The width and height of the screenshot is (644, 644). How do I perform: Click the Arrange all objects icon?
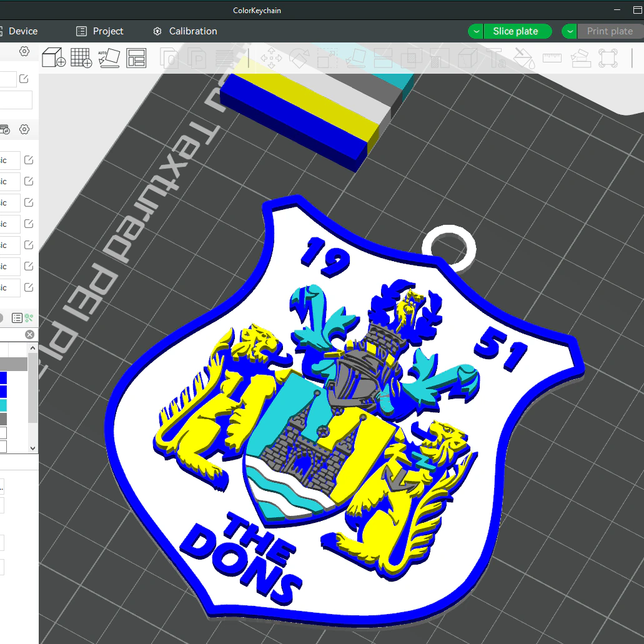pos(136,58)
